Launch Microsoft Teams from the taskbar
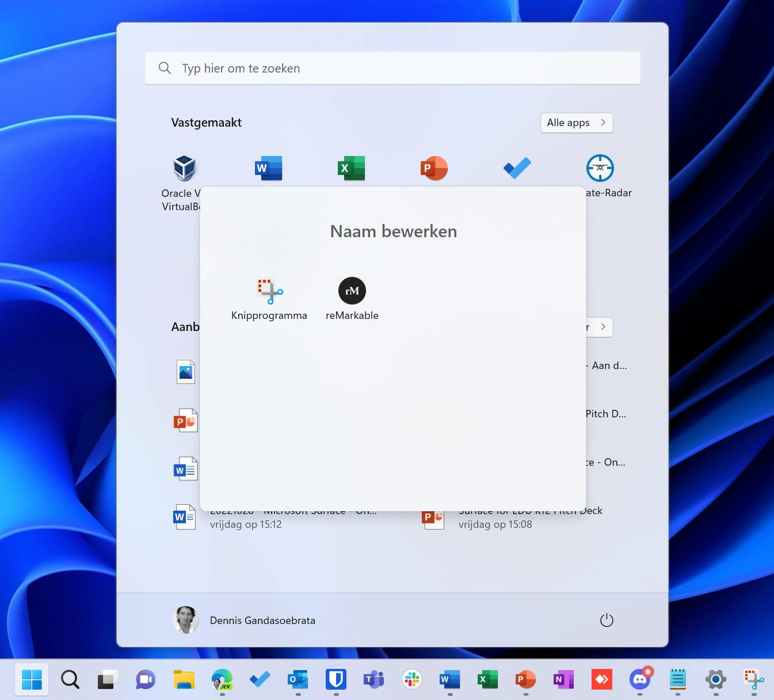This screenshot has width=774, height=700. tap(373, 679)
